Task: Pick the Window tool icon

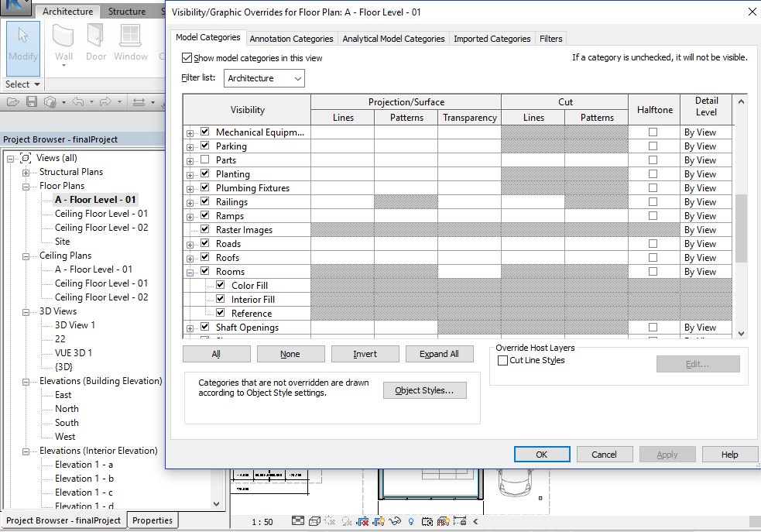Action: tap(131, 36)
